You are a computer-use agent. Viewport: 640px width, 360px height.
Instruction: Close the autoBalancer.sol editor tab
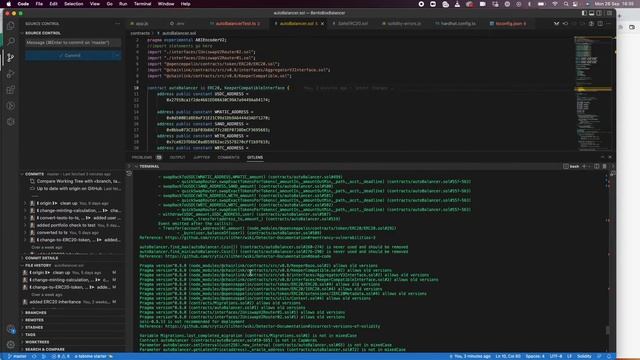(322, 24)
